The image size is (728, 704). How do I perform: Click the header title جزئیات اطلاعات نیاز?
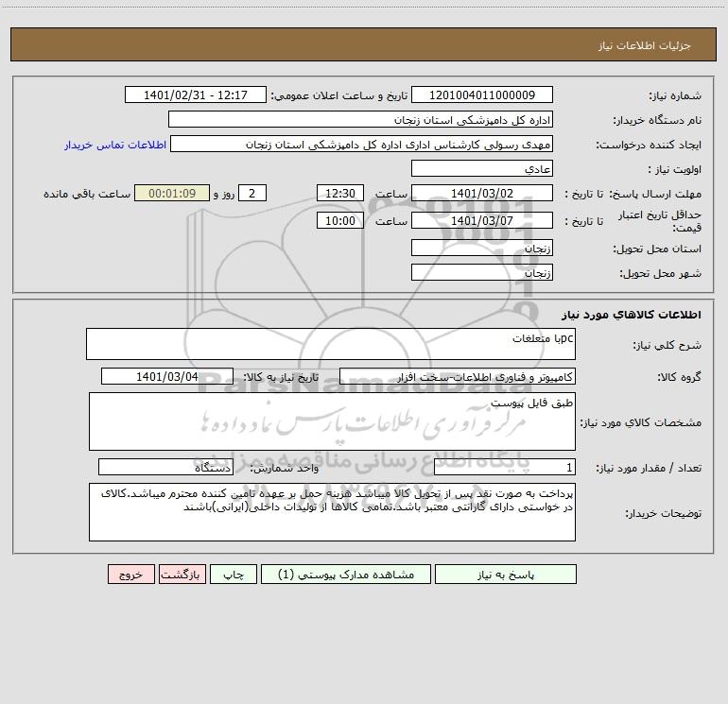(645, 45)
